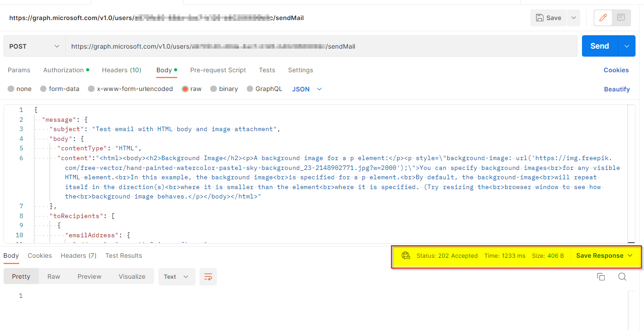Click the pencil icon to edit the request
Screen dimensions: 644x330
[603, 17]
